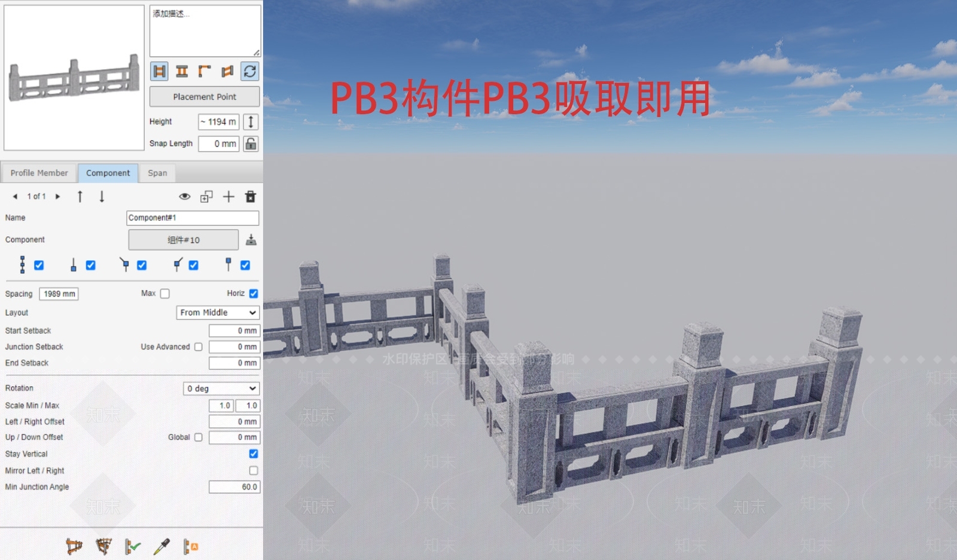957x560 pixels.
Task: Go to previous component with left arrow
Action: [15, 196]
